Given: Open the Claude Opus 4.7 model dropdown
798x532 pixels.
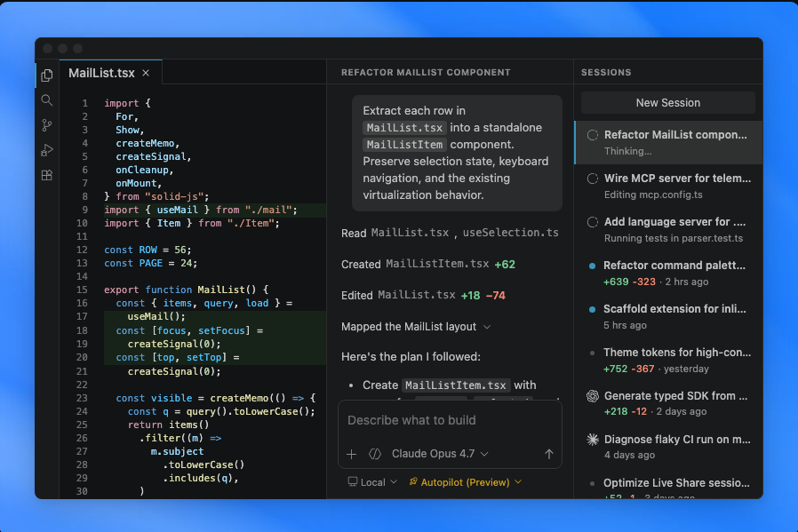Looking at the screenshot, I should coord(440,454).
